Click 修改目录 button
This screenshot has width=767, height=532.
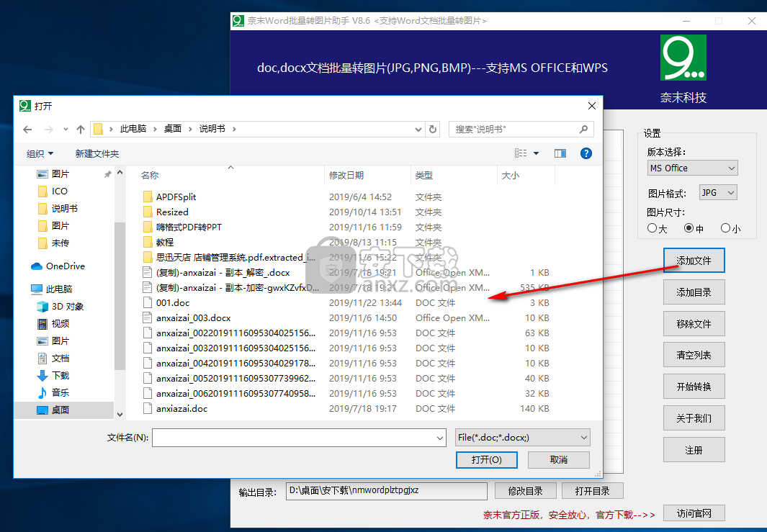(x=525, y=491)
